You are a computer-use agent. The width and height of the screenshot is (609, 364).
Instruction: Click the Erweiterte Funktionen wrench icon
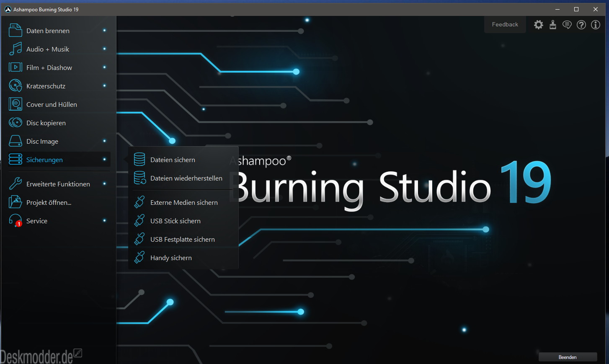tap(15, 184)
